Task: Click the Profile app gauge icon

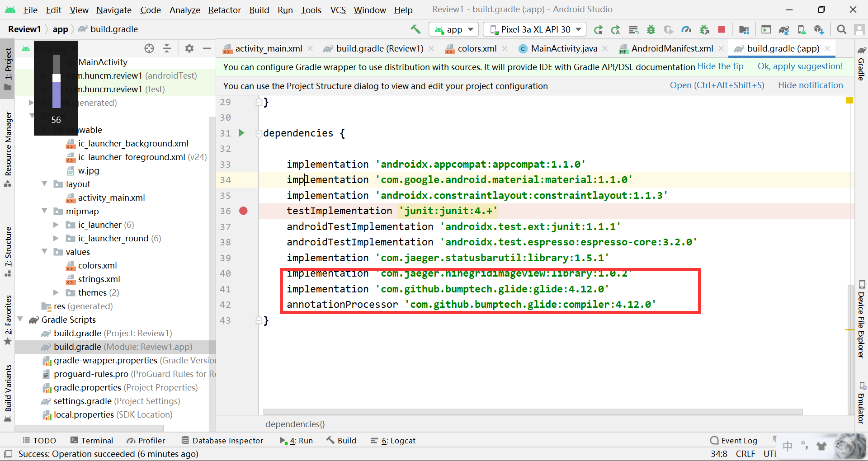Action: (686, 30)
